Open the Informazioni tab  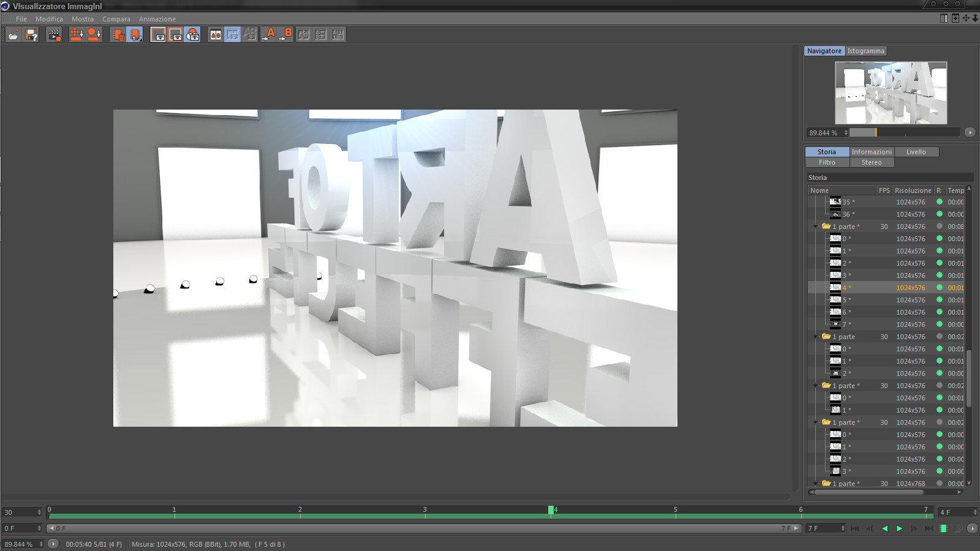pyautogui.click(x=872, y=152)
